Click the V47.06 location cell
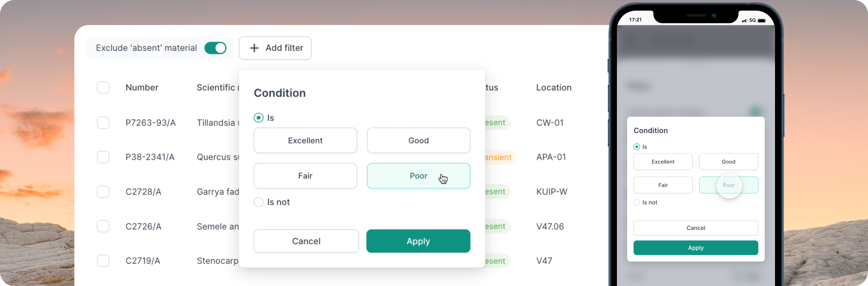Image resolution: width=868 pixels, height=286 pixels. tap(550, 226)
